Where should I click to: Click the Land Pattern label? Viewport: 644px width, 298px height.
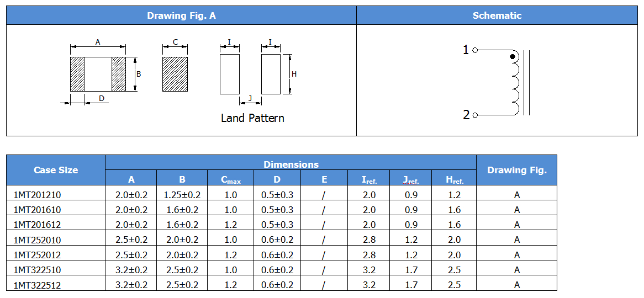252,118
